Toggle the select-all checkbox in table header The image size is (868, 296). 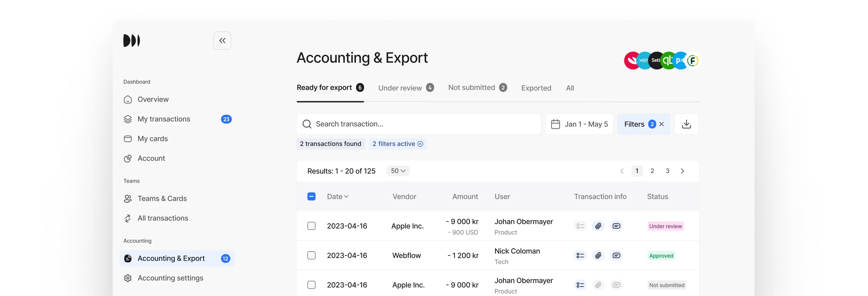point(311,196)
